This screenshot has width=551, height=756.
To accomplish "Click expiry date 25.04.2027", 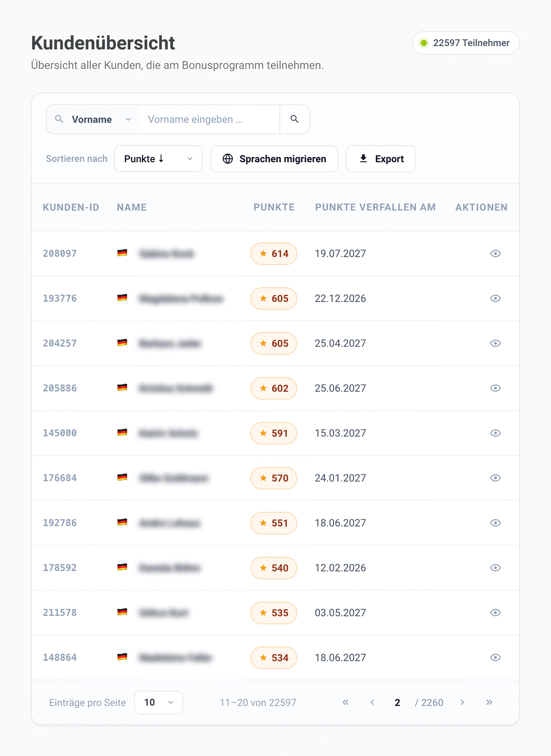I will (340, 343).
